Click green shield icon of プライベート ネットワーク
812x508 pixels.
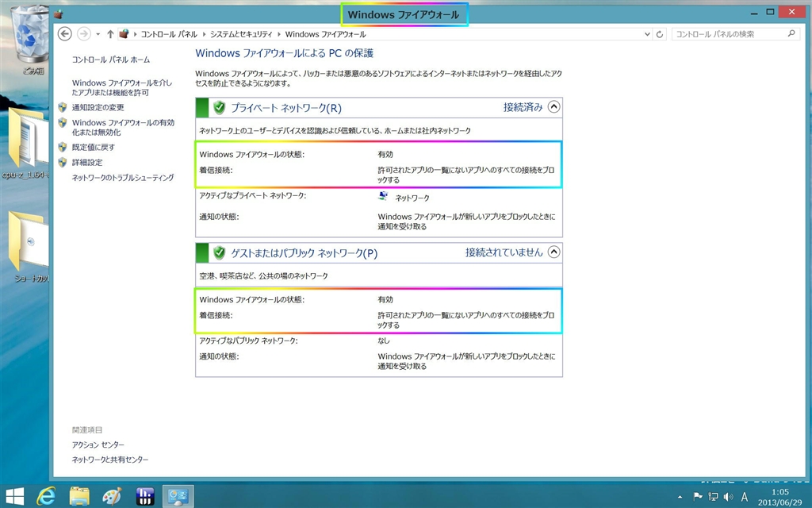pos(219,107)
